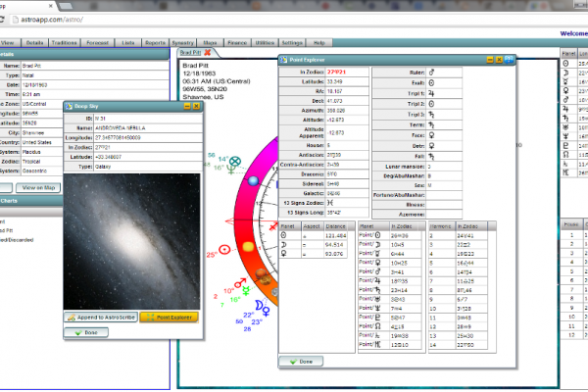Open the Synastry menu
The width and height of the screenshot is (588, 392).
182,43
